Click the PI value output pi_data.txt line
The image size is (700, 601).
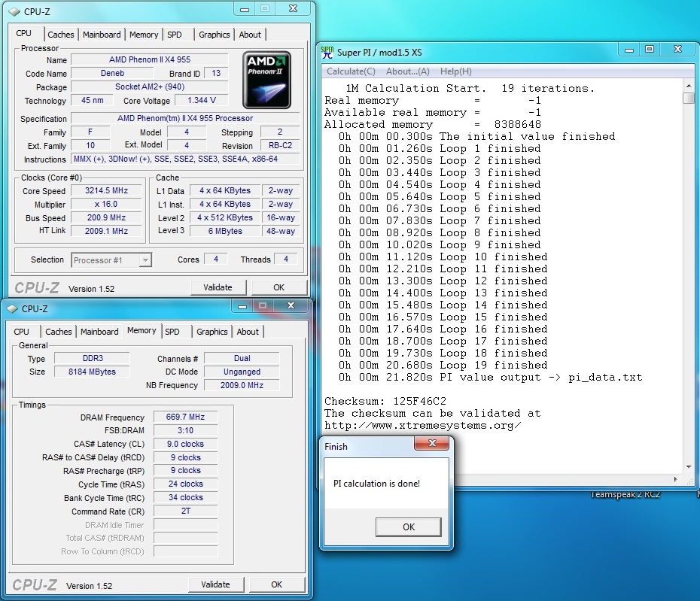pos(490,377)
